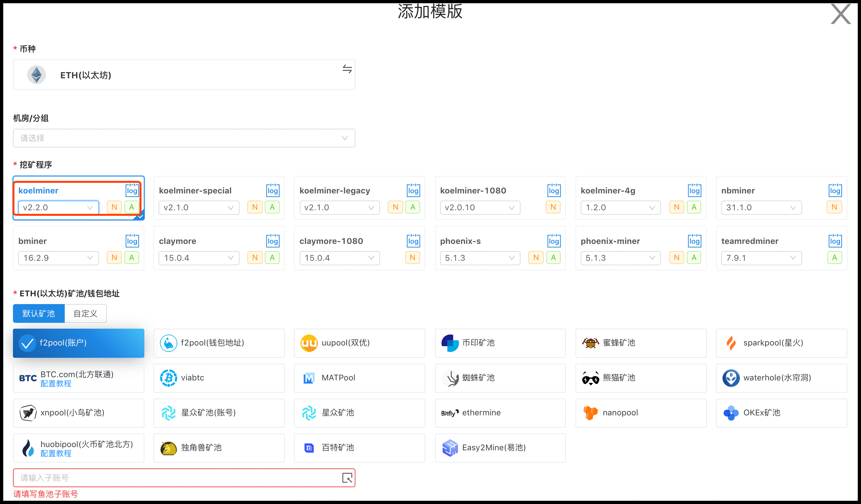861x504 pixels.
Task: Open koelminer-4g version 1.2.0 dropdown
Action: pos(621,207)
